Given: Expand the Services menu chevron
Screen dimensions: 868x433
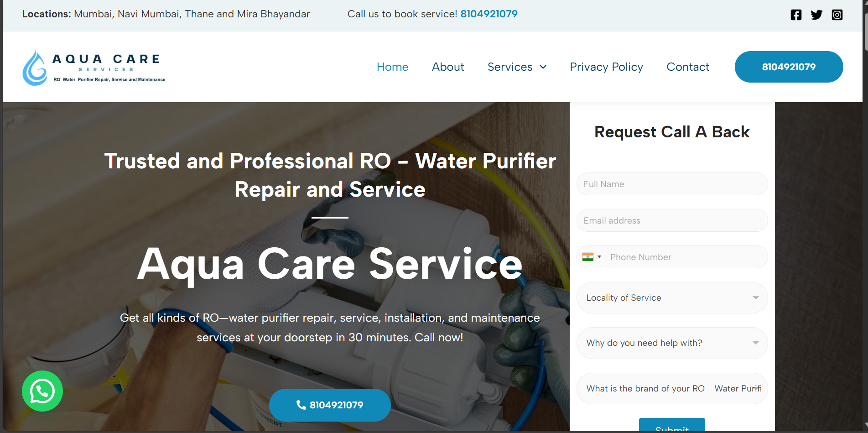Looking at the screenshot, I should coord(543,67).
